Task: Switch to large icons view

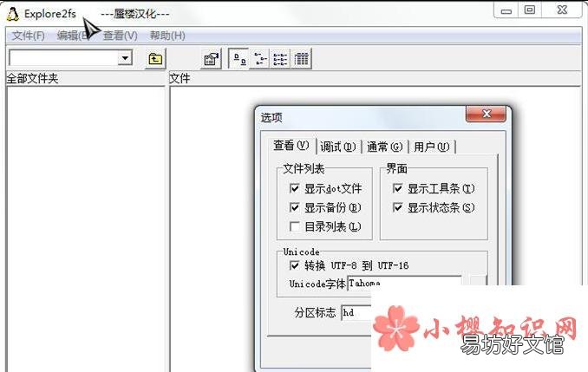Action: point(238,59)
